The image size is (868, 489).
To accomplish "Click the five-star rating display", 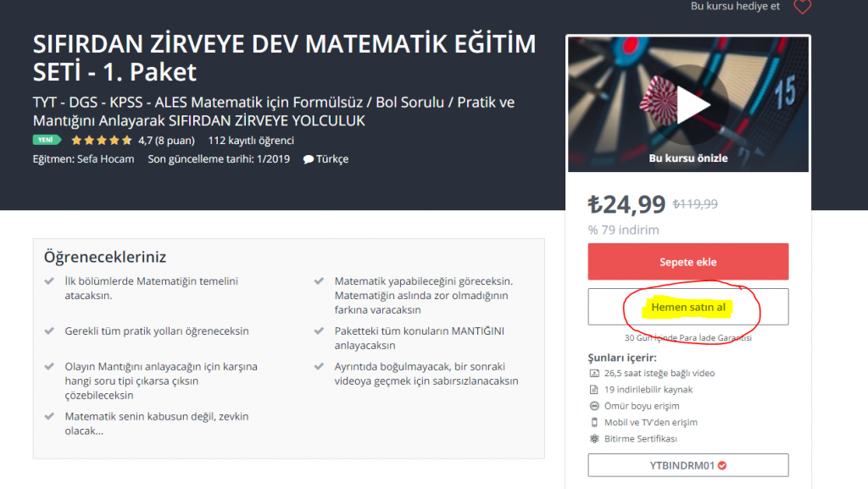I will 102,141.
